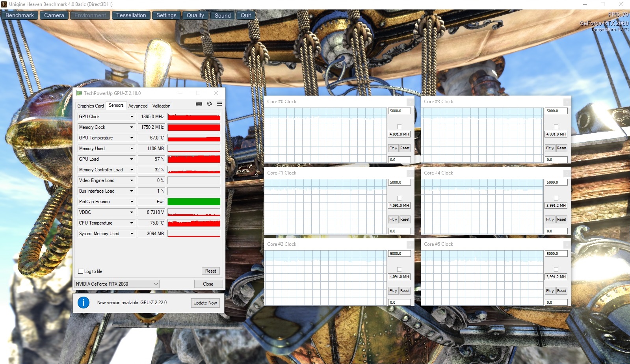The height and width of the screenshot is (364, 630).
Task: Click the GPU-Z title bar app icon
Action: pyautogui.click(x=79, y=93)
